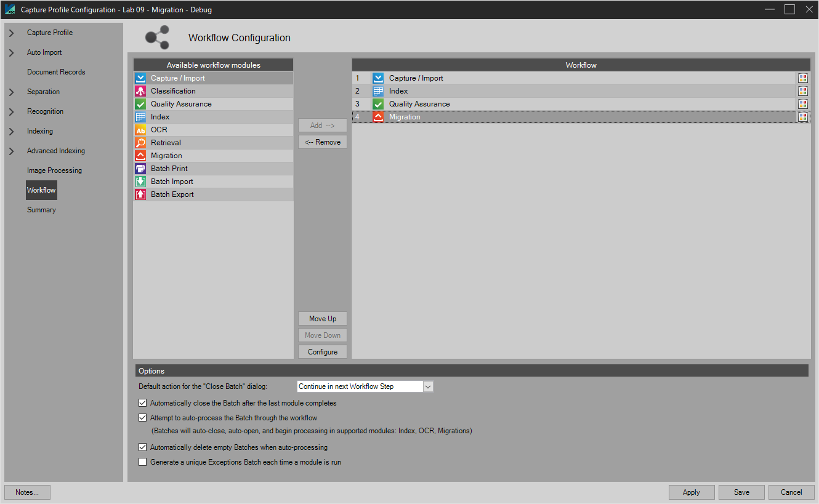Select Batch Print row text
Screen dimensions: 819x504
click(169, 169)
